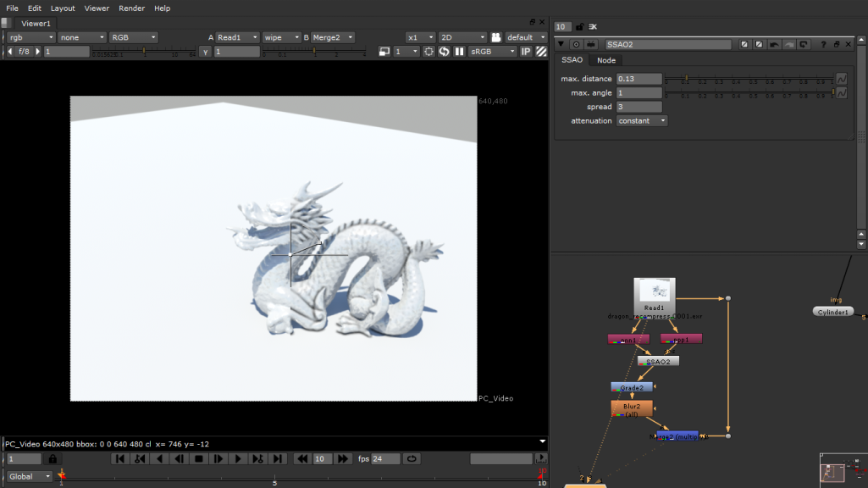868x488 pixels.
Task: Click first half-filled square icon in SSAO2 panel
Action: 744,44
